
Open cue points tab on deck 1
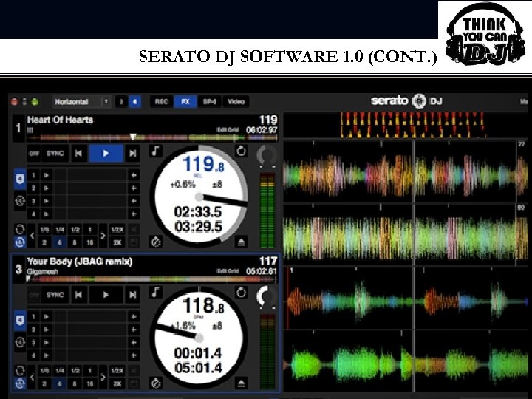point(20,179)
